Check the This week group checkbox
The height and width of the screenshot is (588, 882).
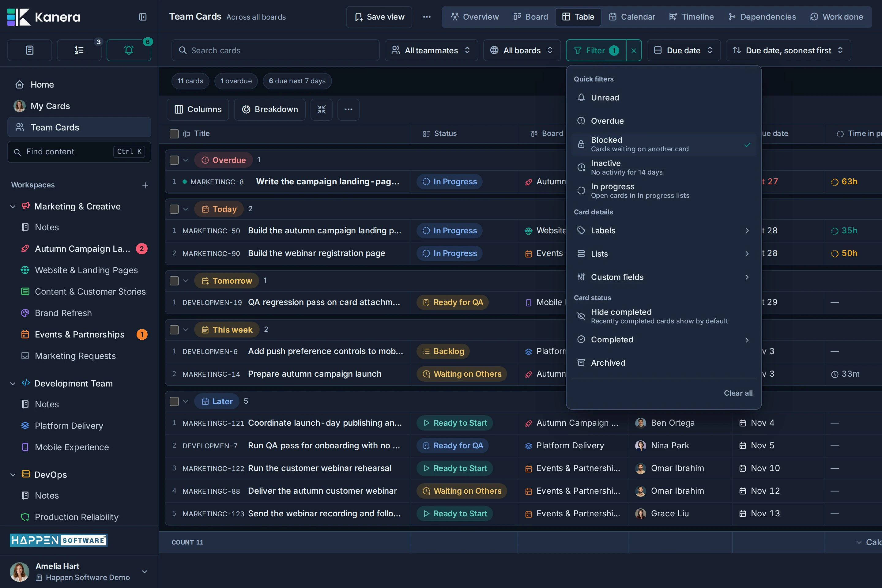point(174,330)
